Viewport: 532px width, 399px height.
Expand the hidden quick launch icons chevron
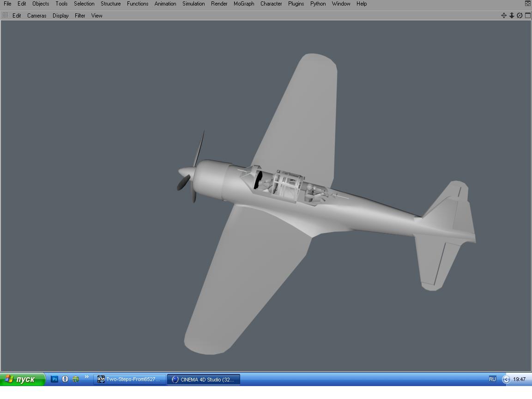(x=86, y=377)
